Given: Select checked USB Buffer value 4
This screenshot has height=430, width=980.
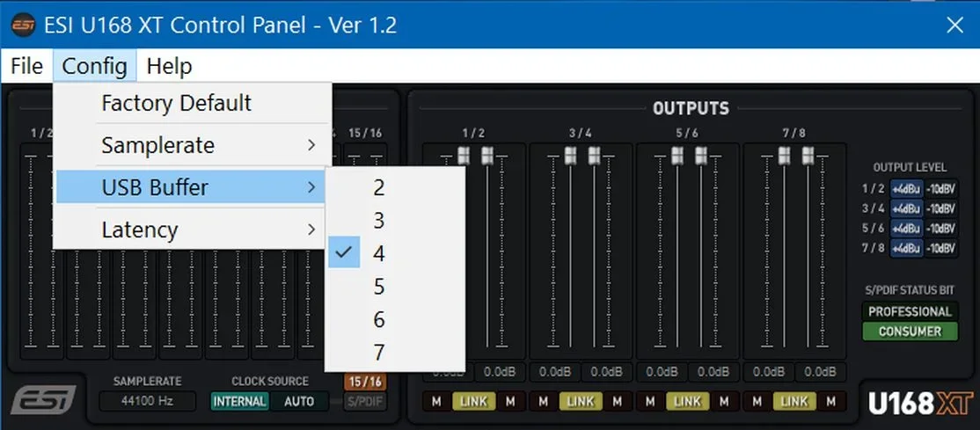Looking at the screenshot, I should click(396, 252).
